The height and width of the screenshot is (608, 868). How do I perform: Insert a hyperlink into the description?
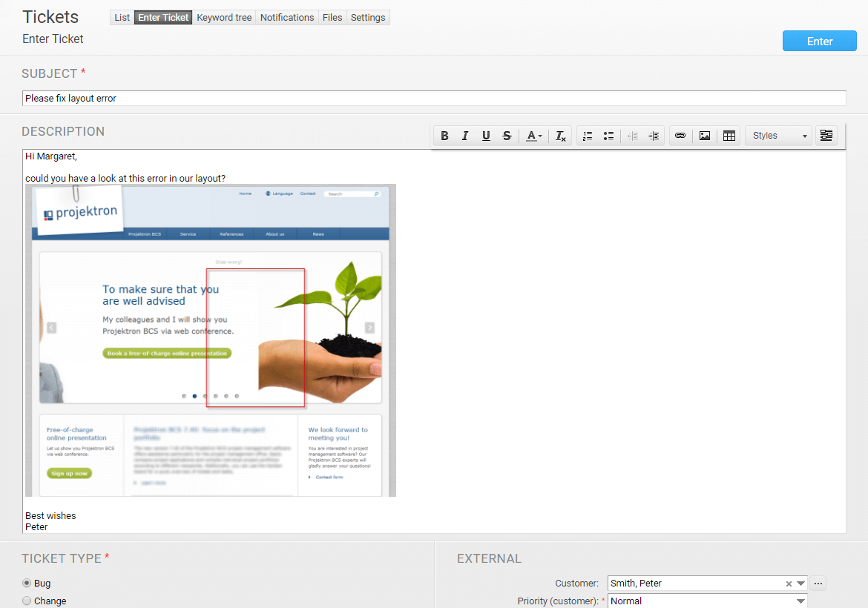680,136
